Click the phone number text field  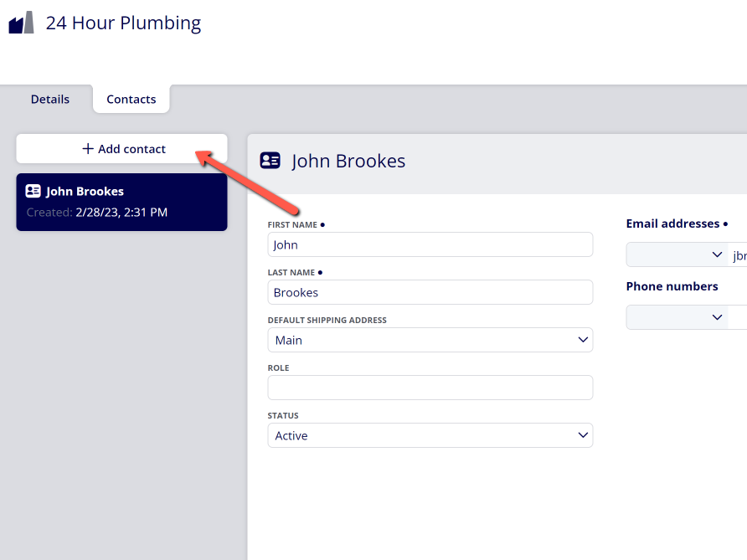738,317
